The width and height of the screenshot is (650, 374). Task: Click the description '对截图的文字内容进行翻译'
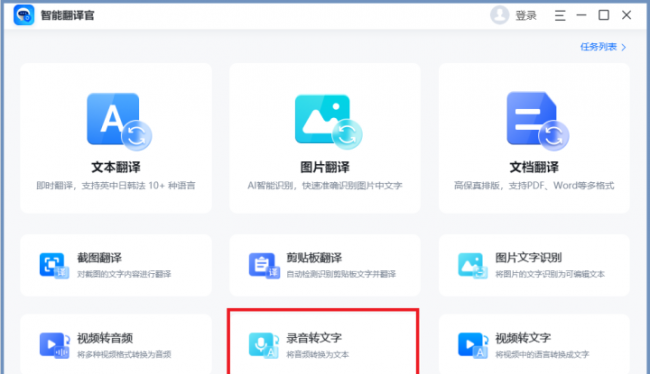click(124, 274)
